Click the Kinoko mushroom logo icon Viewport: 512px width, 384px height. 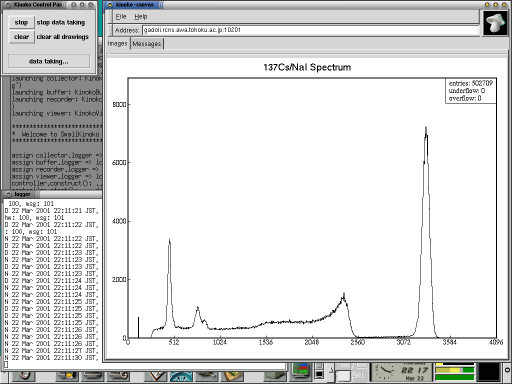tap(495, 22)
